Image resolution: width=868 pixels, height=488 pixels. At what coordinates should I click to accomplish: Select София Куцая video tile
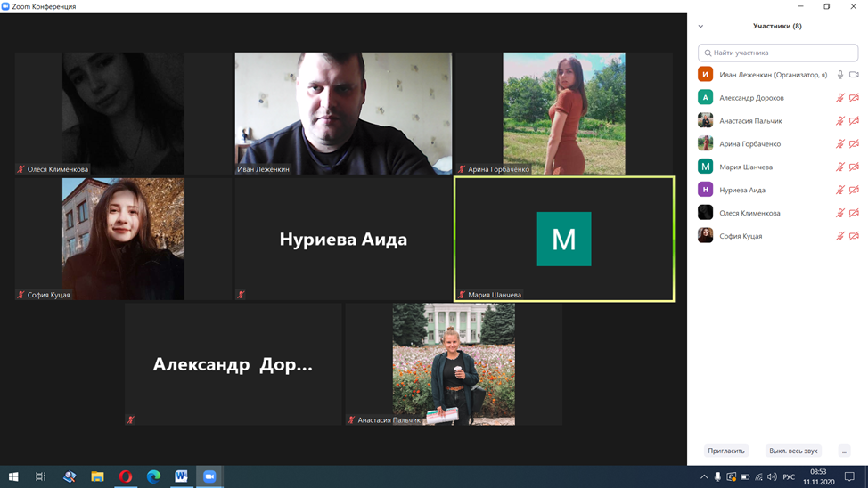(123, 239)
